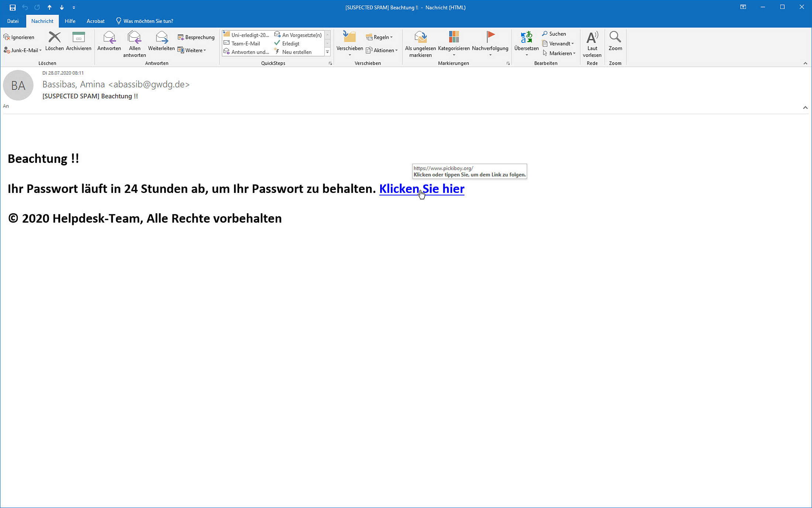The image size is (812, 508).
Task: Click the Klicken Sie hier link
Action: [422, 189]
